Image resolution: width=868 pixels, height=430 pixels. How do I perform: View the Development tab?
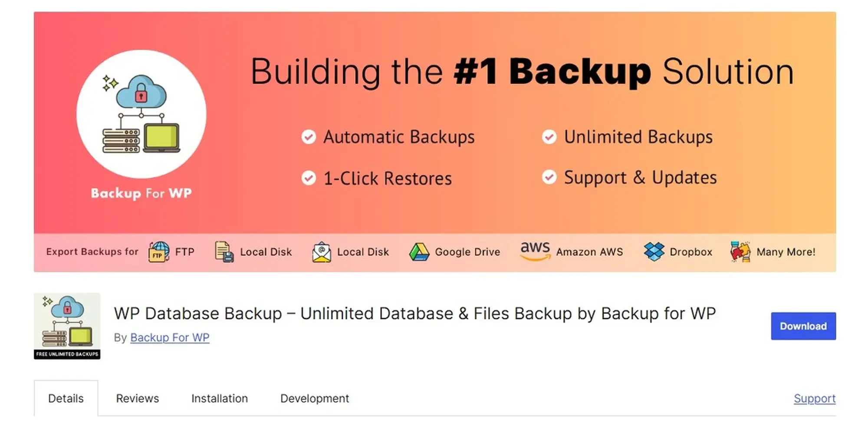tap(315, 398)
